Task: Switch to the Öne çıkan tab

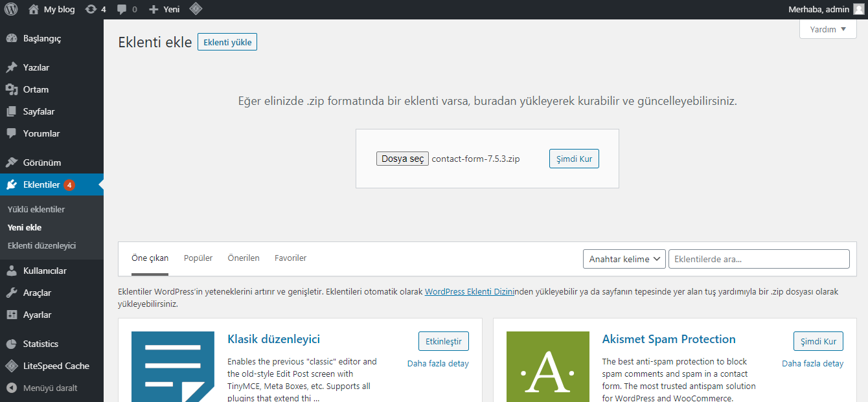Action: point(150,258)
